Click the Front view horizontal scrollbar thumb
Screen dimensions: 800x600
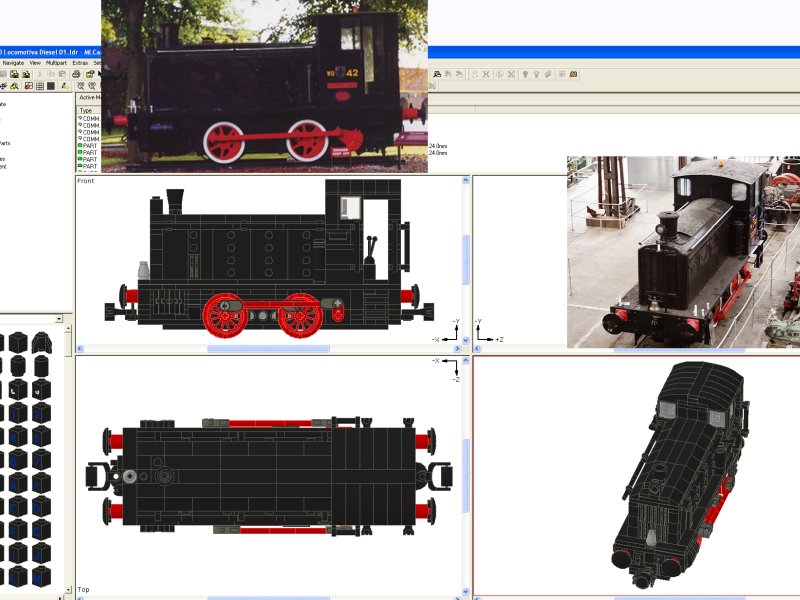268,349
